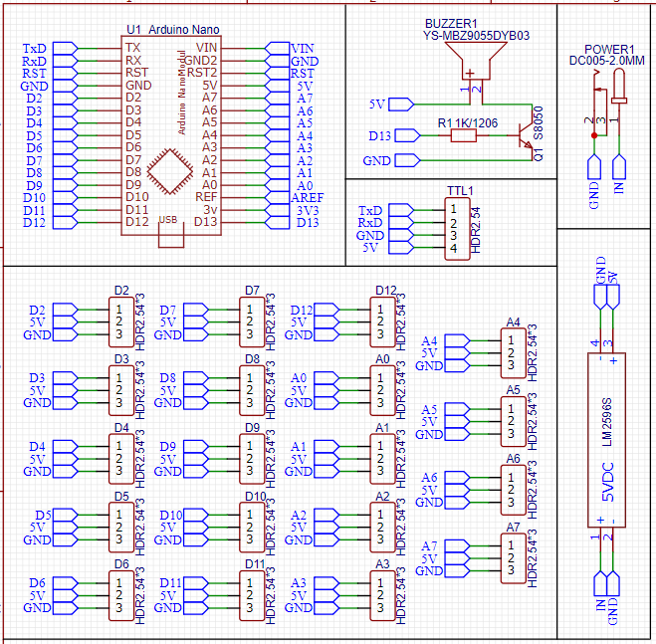
Task: Select the 'A5' title above its header
Action: click(513, 390)
